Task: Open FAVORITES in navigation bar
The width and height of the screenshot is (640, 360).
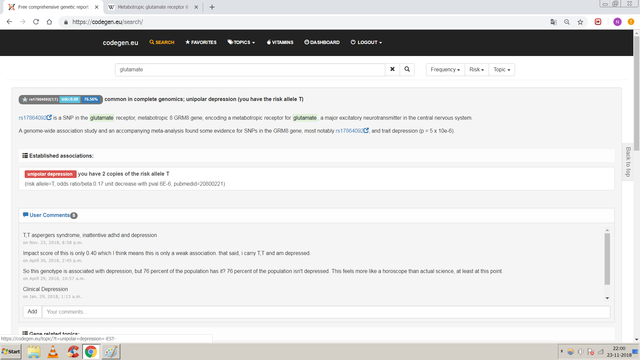Action: coord(201,42)
